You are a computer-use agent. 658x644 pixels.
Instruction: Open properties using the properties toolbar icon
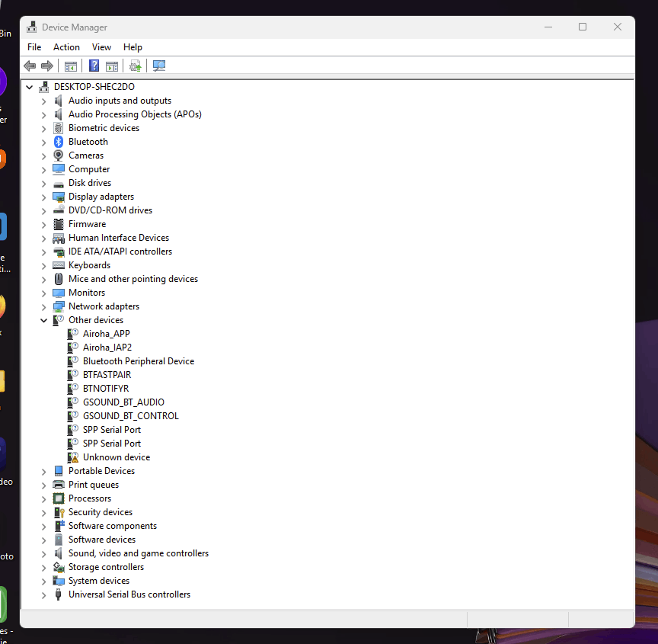point(112,66)
